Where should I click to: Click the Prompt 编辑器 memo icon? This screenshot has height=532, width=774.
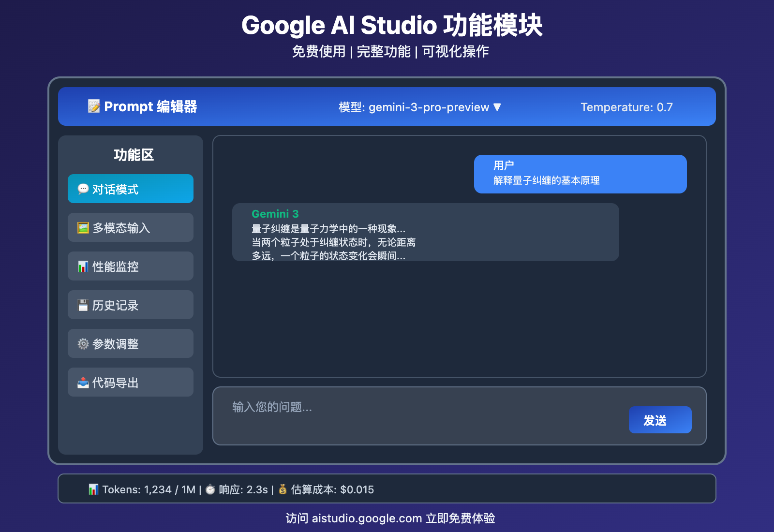(x=95, y=107)
